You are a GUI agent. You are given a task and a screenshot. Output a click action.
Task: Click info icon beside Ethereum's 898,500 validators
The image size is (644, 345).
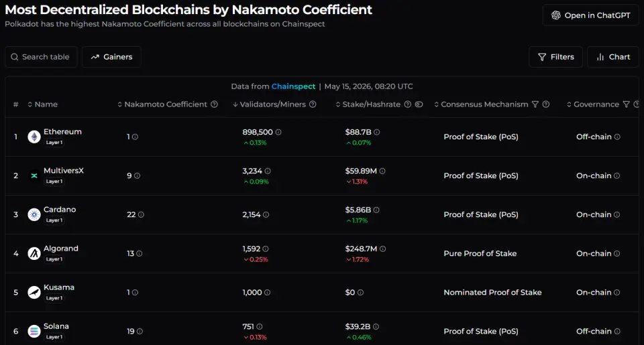278,132
